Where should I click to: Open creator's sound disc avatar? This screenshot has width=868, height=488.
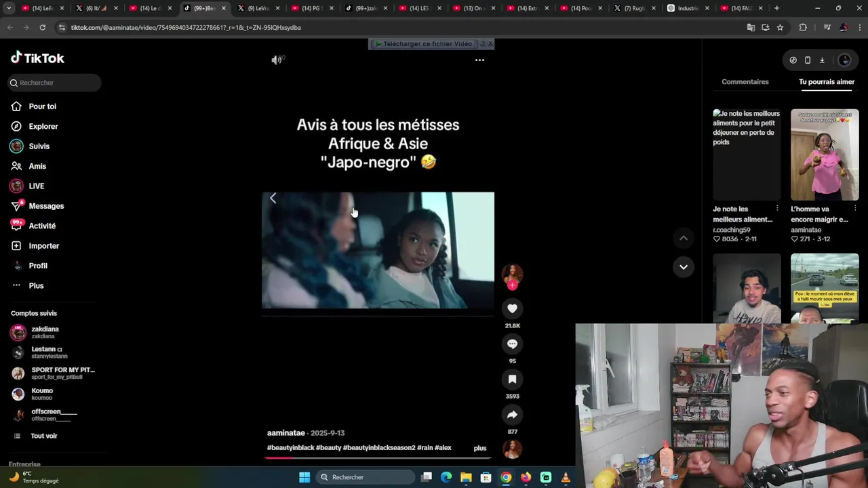(512, 449)
